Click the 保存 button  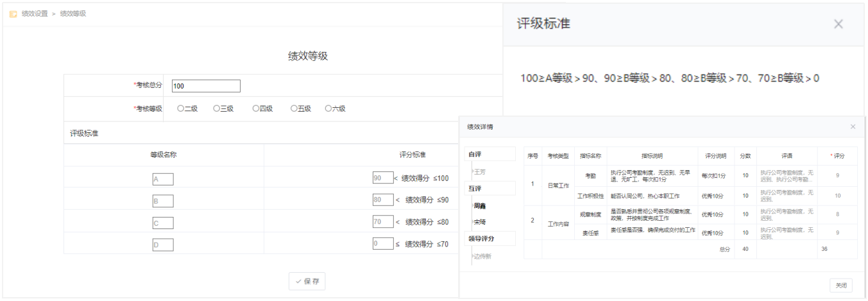click(307, 281)
